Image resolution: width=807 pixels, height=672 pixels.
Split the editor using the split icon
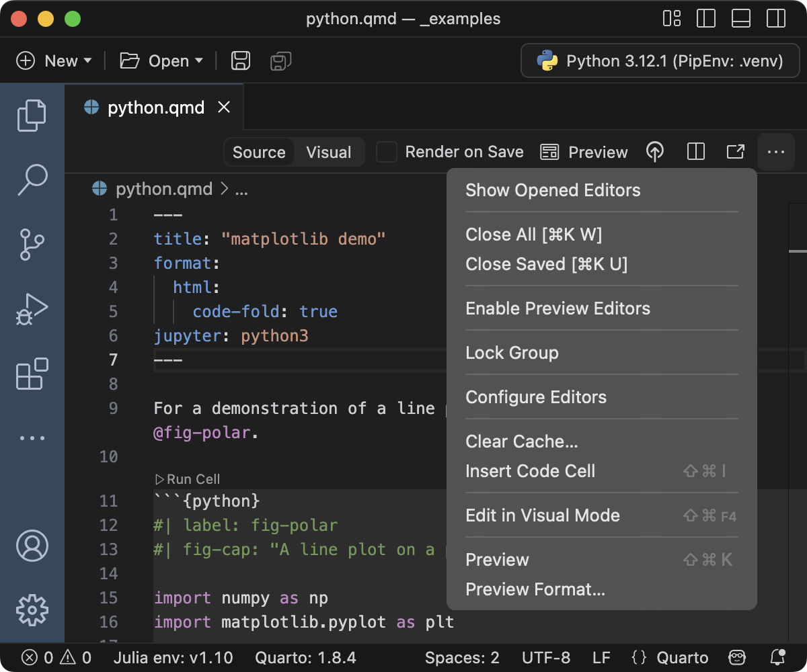tap(695, 152)
